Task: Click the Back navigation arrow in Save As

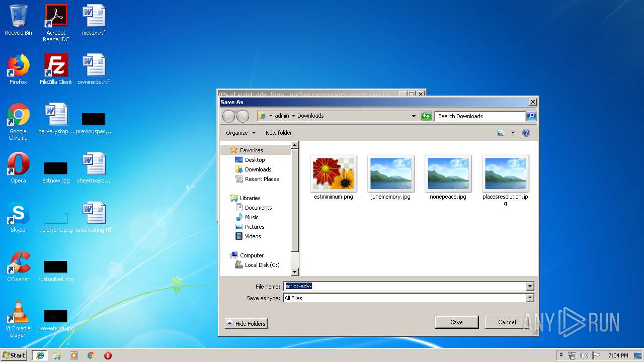Action: coord(228,116)
